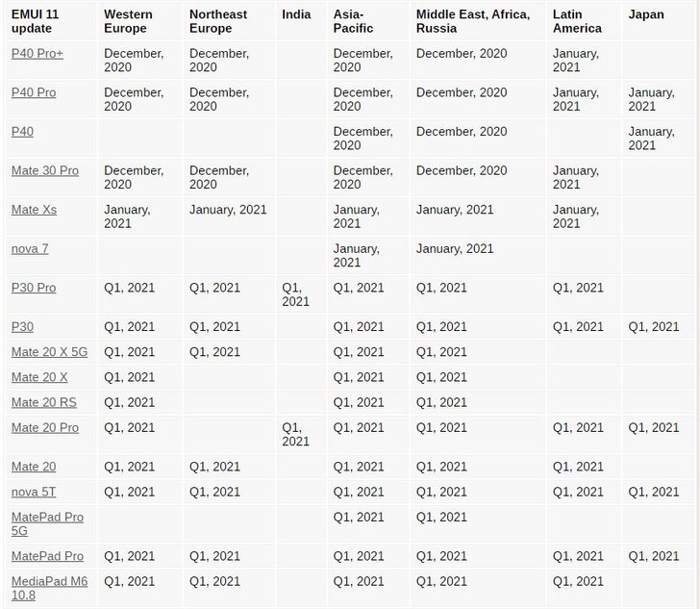Open the MediaPad M6 10.8 link

point(50,588)
